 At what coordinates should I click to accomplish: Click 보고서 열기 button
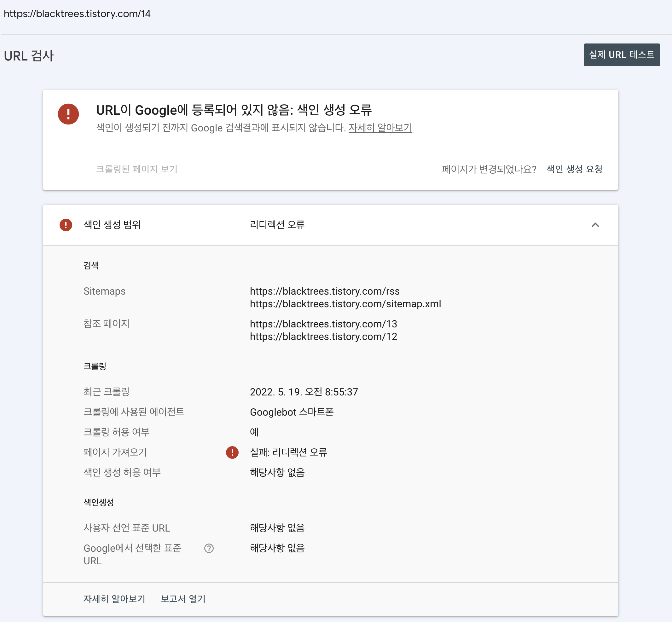(x=183, y=599)
